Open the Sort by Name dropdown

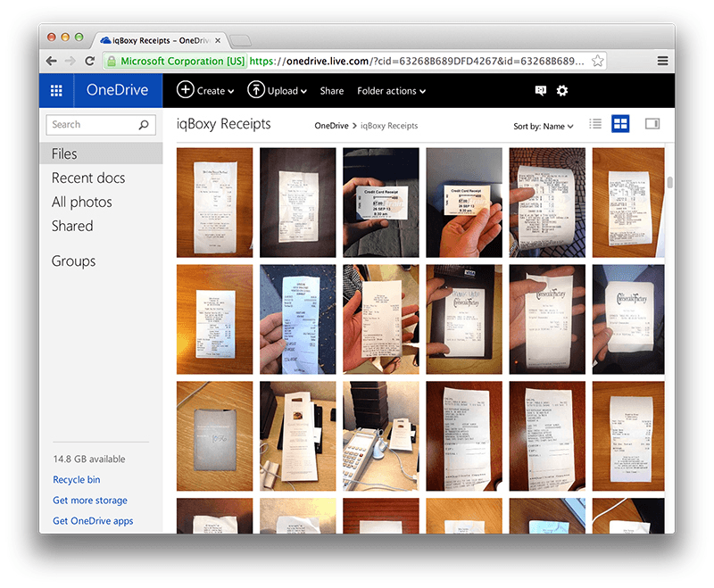[x=544, y=126]
